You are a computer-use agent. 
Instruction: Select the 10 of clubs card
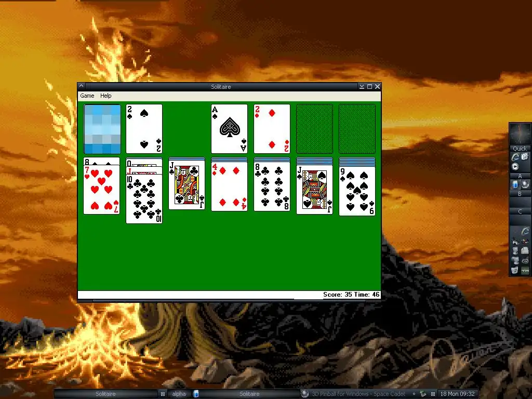(x=144, y=199)
